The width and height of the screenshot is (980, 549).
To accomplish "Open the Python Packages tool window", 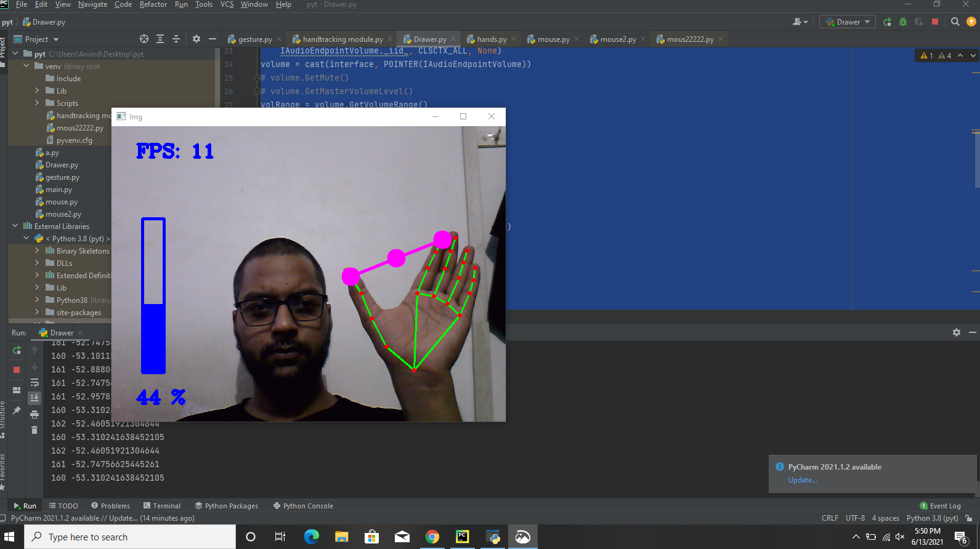I will pyautogui.click(x=226, y=506).
